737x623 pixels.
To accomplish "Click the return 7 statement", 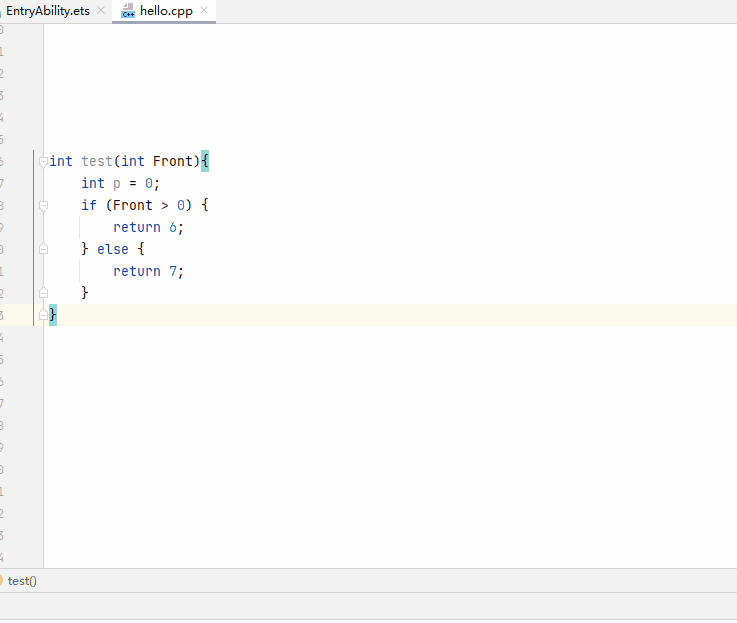I will pyautogui.click(x=148, y=271).
